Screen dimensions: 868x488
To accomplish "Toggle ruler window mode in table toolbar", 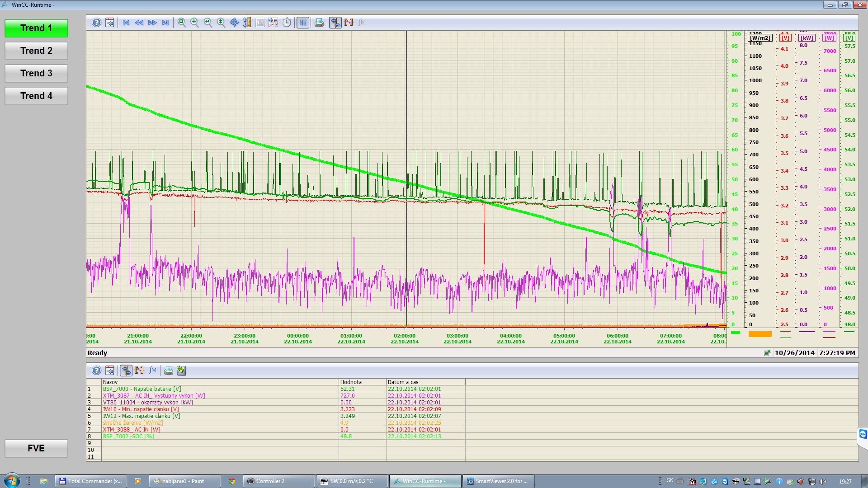I will tap(126, 371).
